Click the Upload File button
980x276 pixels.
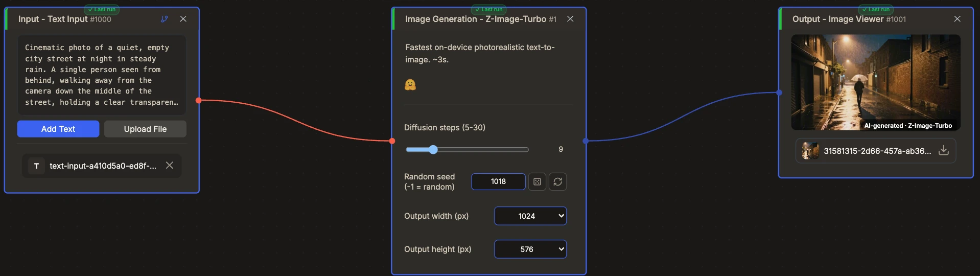(x=145, y=129)
